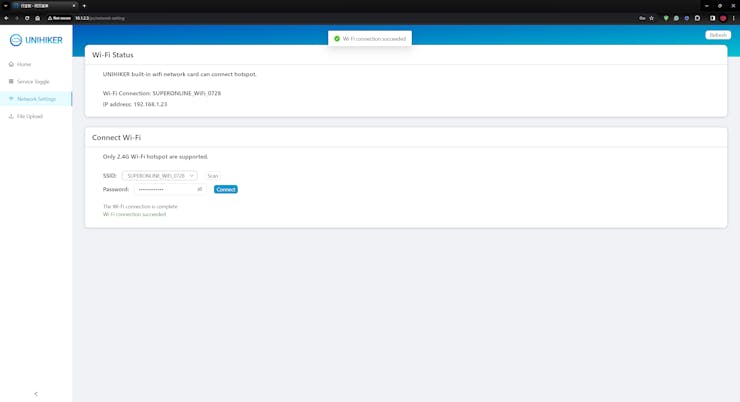Click the red profile avatar icon
Viewport: 740px width, 402px height.
pyautogui.click(x=723, y=18)
